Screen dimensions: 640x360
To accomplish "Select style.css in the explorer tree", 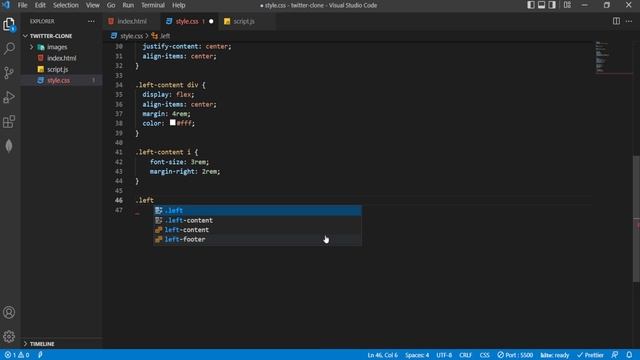I will pos(58,80).
